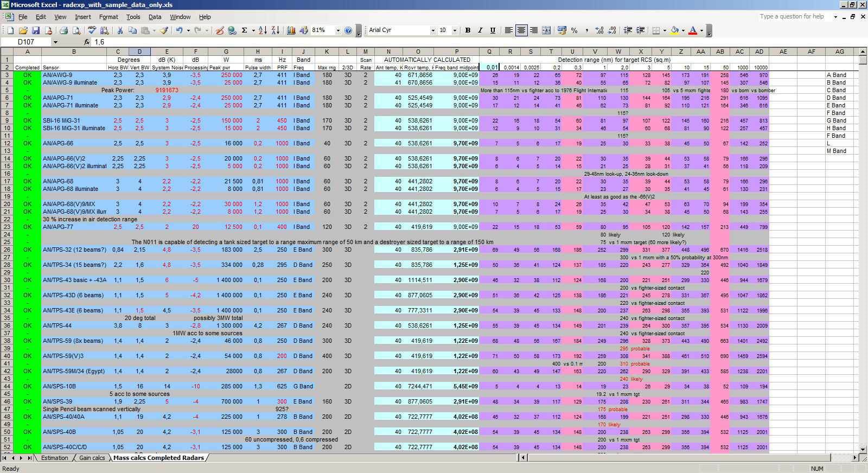Toggle Bold formatting

(x=468, y=30)
